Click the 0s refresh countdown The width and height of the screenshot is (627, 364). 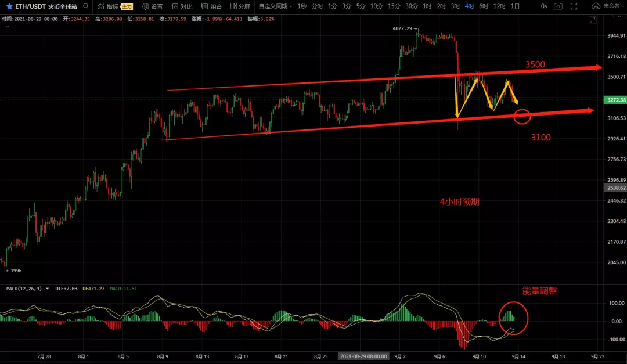(x=543, y=6)
